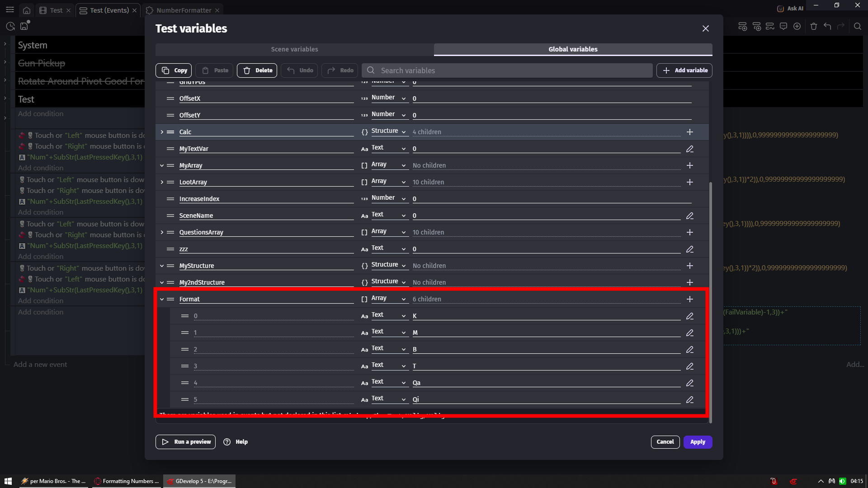
Task: Click the Delete variable trash button
Action: click(257, 70)
